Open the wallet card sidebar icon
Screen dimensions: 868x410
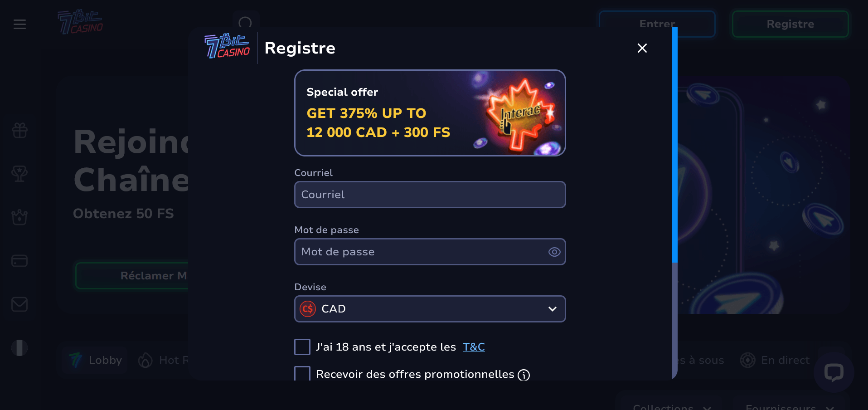tap(19, 261)
